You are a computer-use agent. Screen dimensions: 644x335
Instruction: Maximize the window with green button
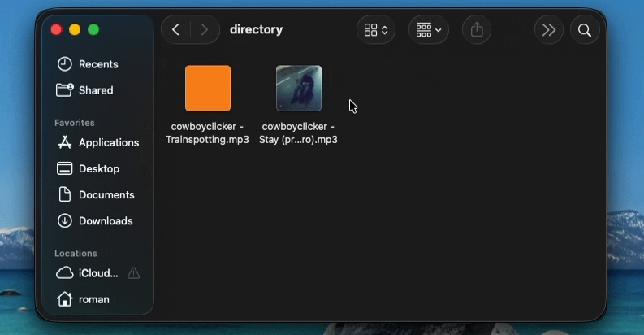click(x=93, y=29)
